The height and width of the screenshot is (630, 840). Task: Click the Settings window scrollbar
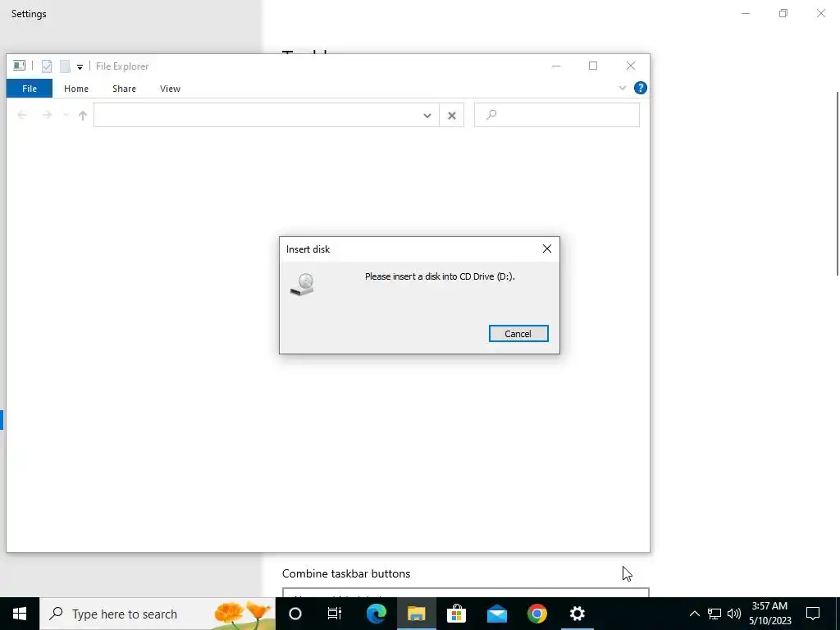[838, 183]
